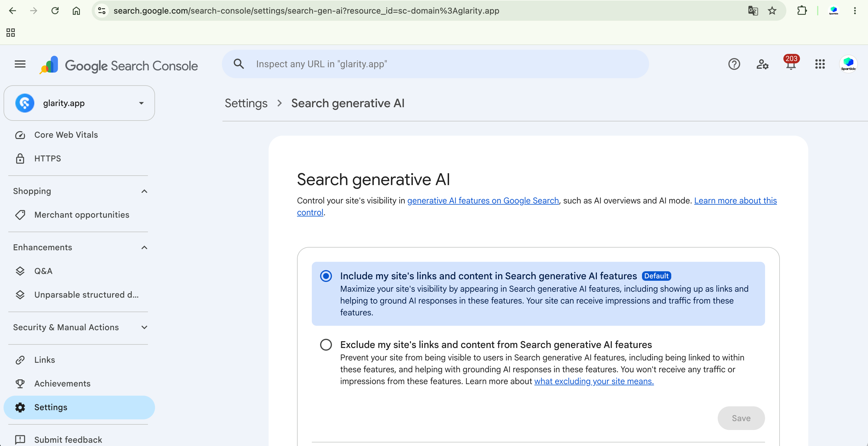Open notifications bell showing 203
Image resolution: width=868 pixels, height=446 pixels.
pos(791,63)
